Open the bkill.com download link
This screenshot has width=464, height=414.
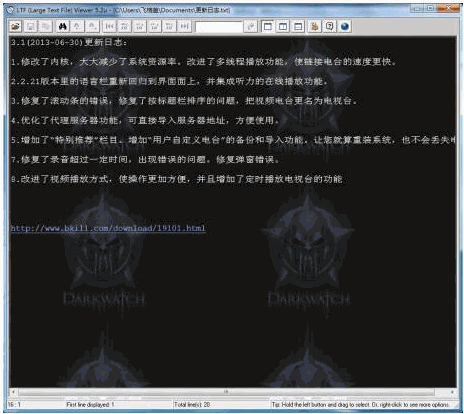click(108, 228)
